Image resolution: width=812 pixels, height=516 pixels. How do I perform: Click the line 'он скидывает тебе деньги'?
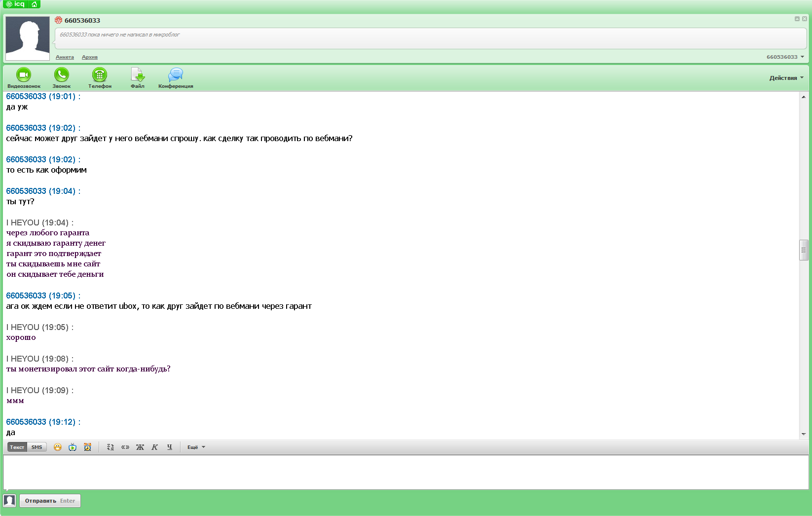tap(55, 274)
